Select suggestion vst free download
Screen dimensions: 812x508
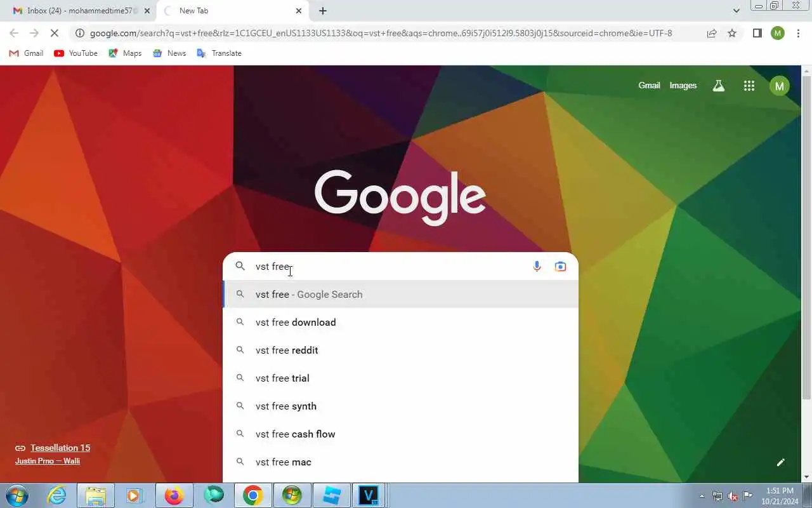tap(400, 323)
